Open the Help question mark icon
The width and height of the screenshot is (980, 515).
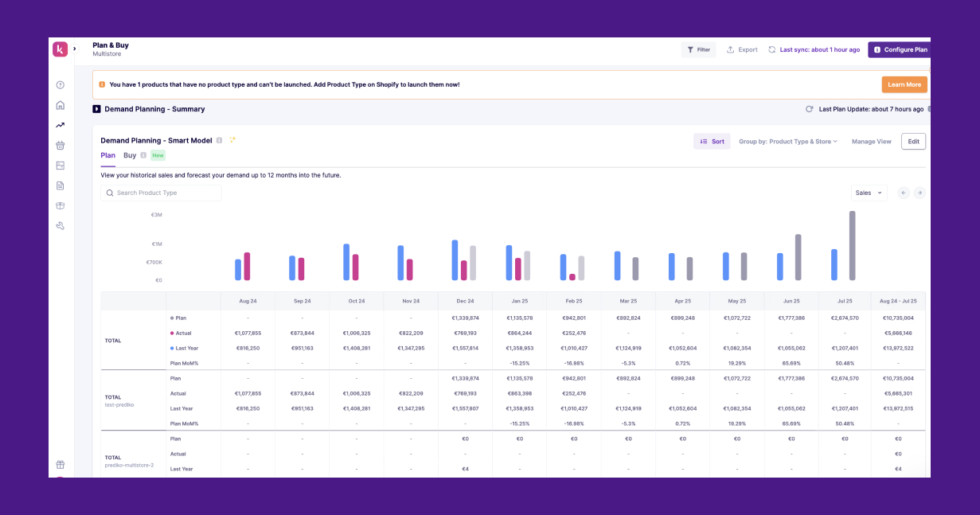click(60, 84)
